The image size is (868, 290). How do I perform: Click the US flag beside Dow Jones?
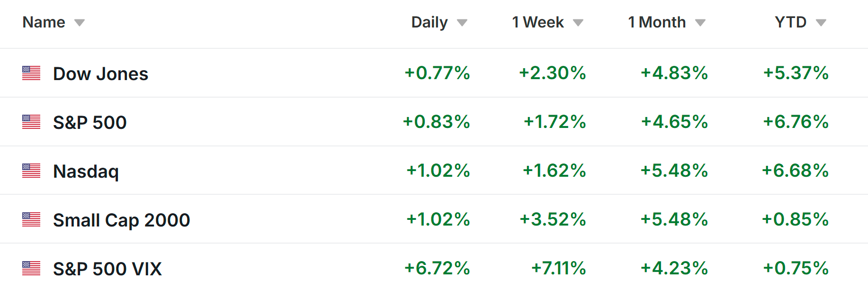pyautogui.click(x=31, y=73)
